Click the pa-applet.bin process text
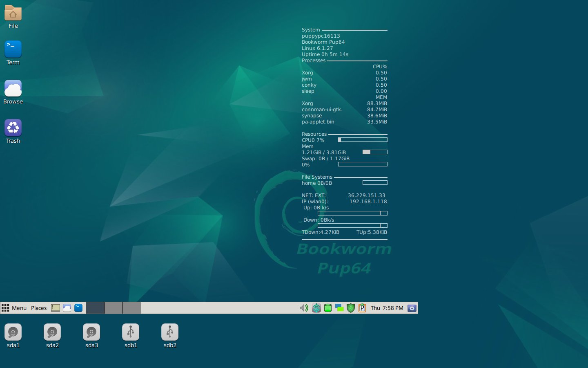The image size is (588, 368). 318,122
